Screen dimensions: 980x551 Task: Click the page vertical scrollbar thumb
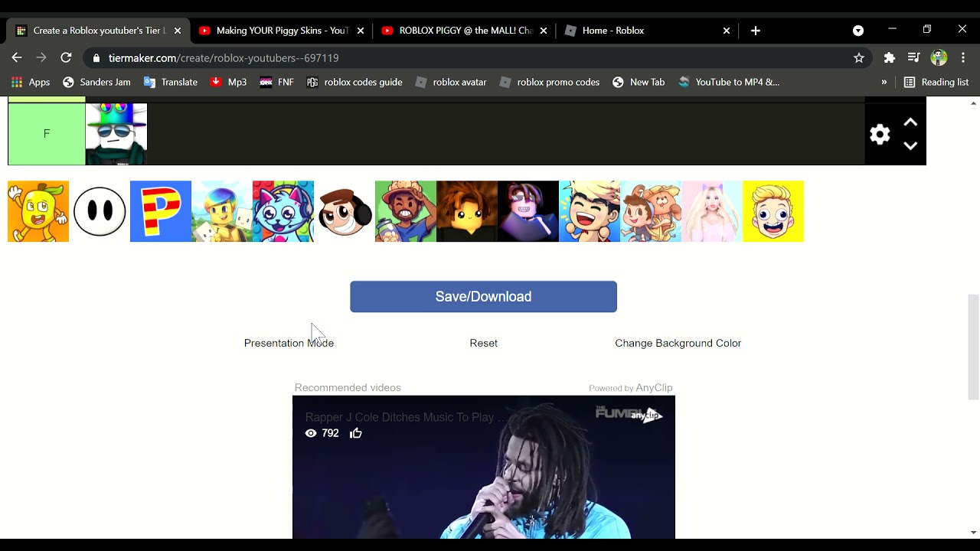pos(974,347)
